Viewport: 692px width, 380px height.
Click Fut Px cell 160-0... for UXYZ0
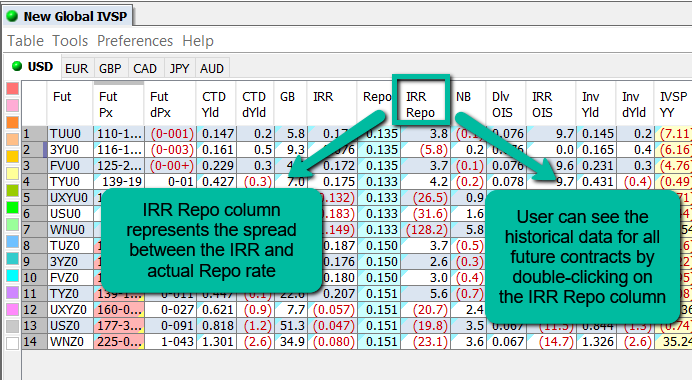click(119, 309)
